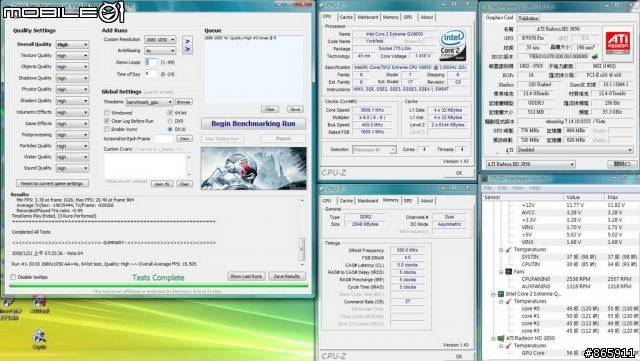
Task: Click the upper add-run arrow button
Action: tap(187, 41)
